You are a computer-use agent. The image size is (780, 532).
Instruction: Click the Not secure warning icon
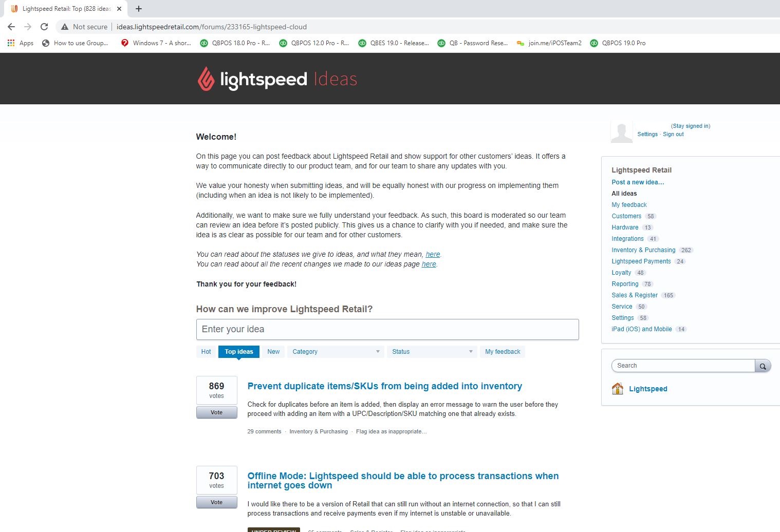pyautogui.click(x=65, y=27)
